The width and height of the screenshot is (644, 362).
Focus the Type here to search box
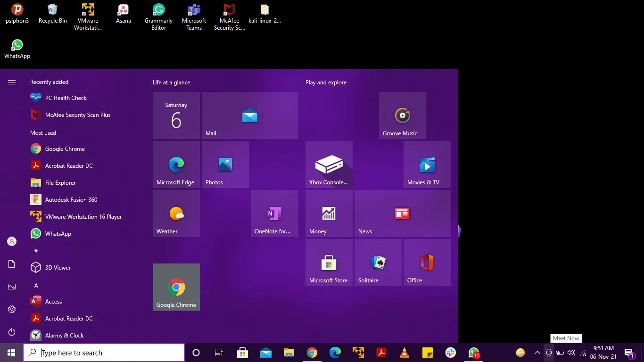[x=104, y=353]
